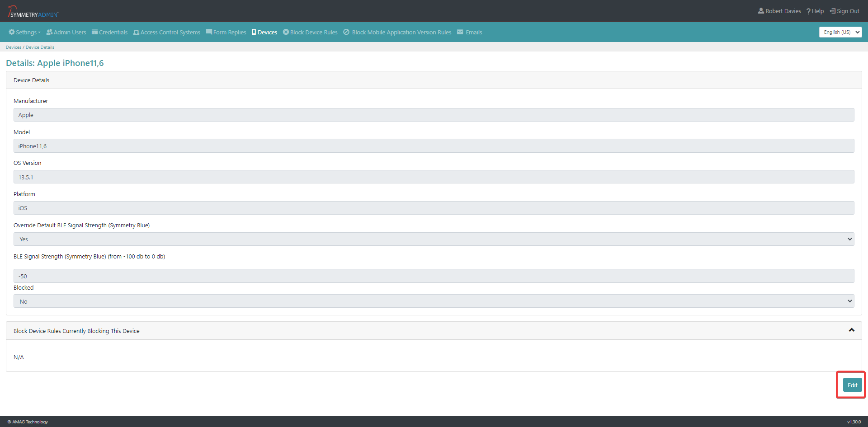Open the Blocked dropdown showing No
The height and width of the screenshot is (427, 868).
click(x=434, y=301)
